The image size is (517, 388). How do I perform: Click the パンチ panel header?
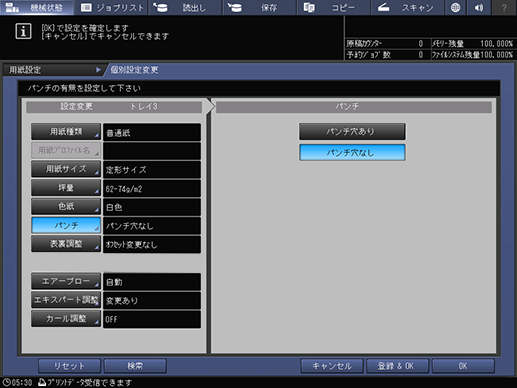click(x=354, y=107)
